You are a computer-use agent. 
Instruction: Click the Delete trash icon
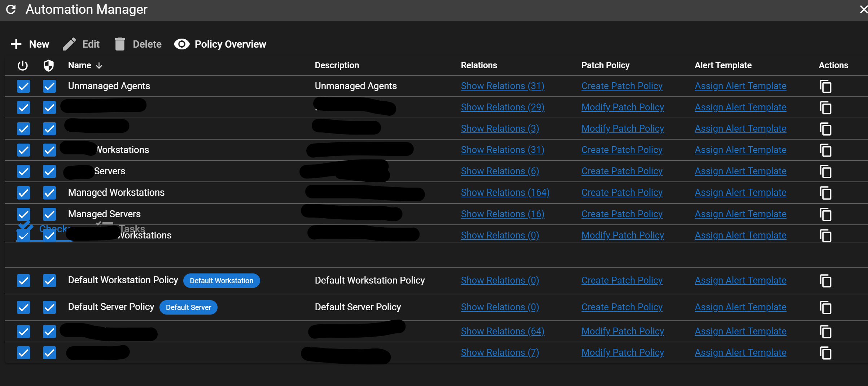(x=120, y=44)
